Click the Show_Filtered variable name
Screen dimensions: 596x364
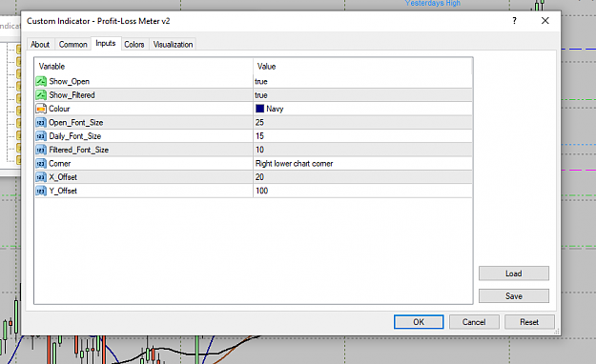(x=72, y=95)
